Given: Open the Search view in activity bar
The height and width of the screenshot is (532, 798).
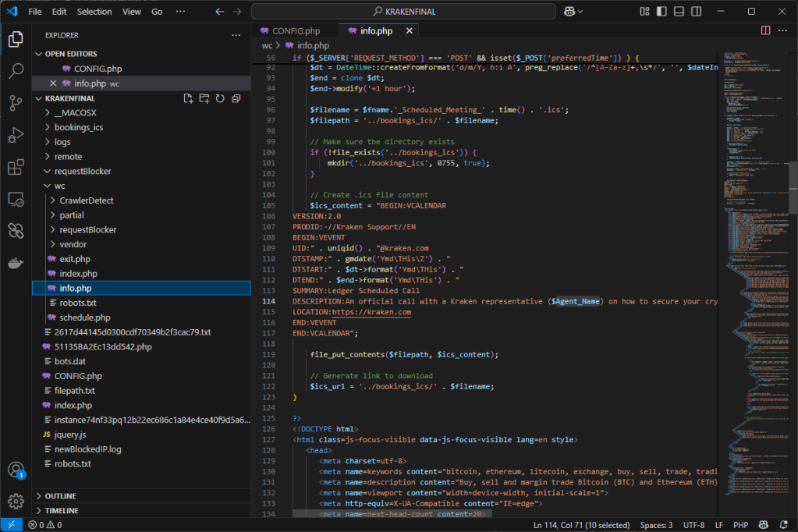Looking at the screenshot, I should click(x=16, y=71).
